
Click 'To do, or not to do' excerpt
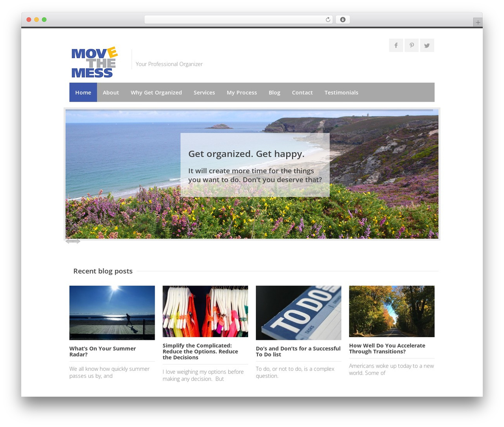295,372
